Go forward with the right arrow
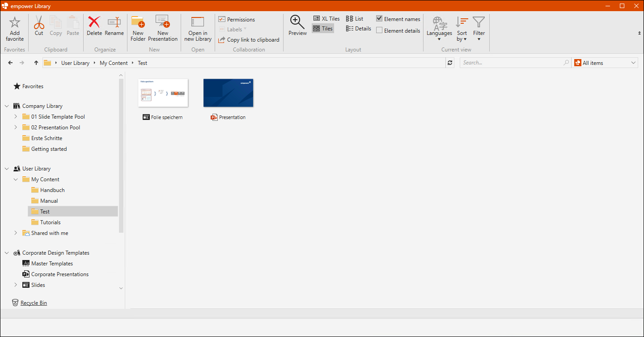The width and height of the screenshot is (644, 337). click(x=22, y=63)
